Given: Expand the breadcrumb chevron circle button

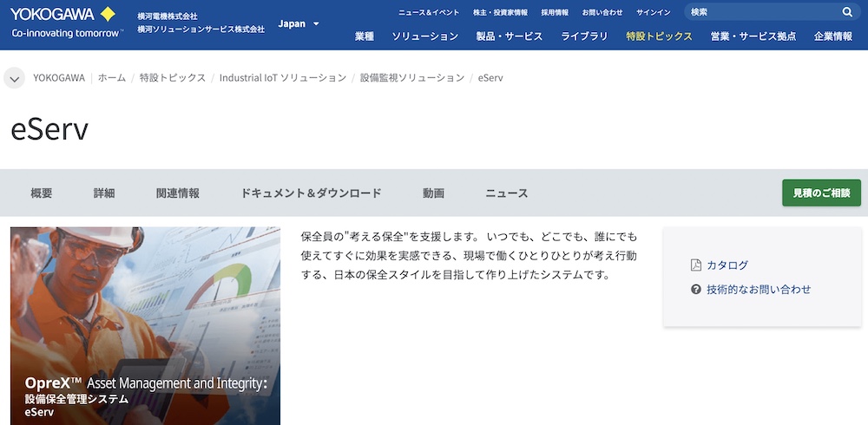Looking at the screenshot, I should [15, 78].
